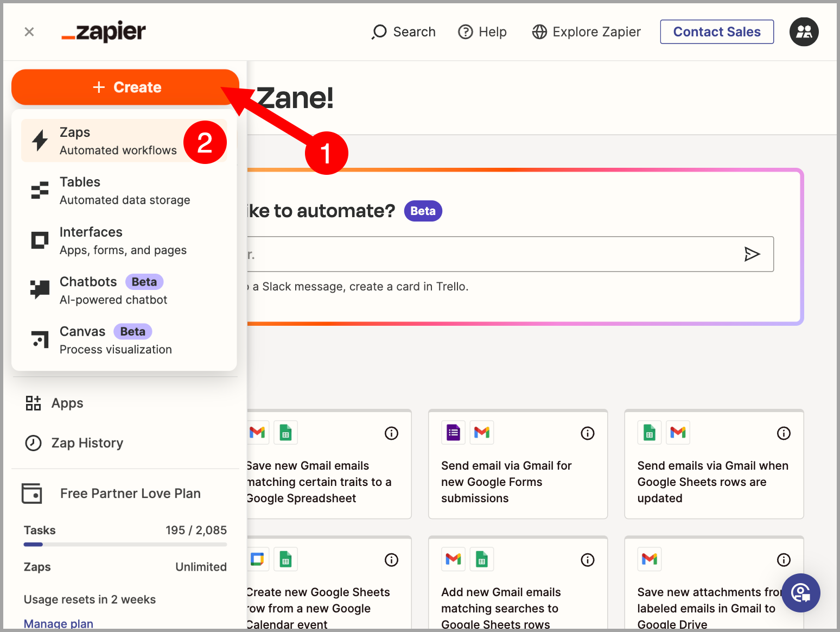Click the Zap History clock icon
The width and height of the screenshot is (840, 632).
[x=33, y=443]
